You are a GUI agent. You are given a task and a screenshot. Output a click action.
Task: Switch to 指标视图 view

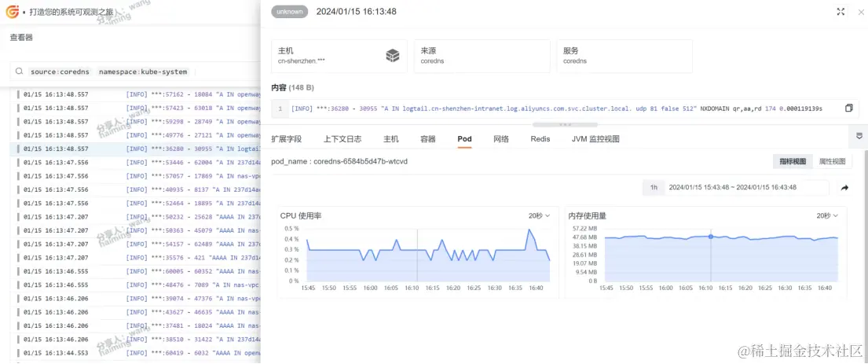(x=793, y=162)
